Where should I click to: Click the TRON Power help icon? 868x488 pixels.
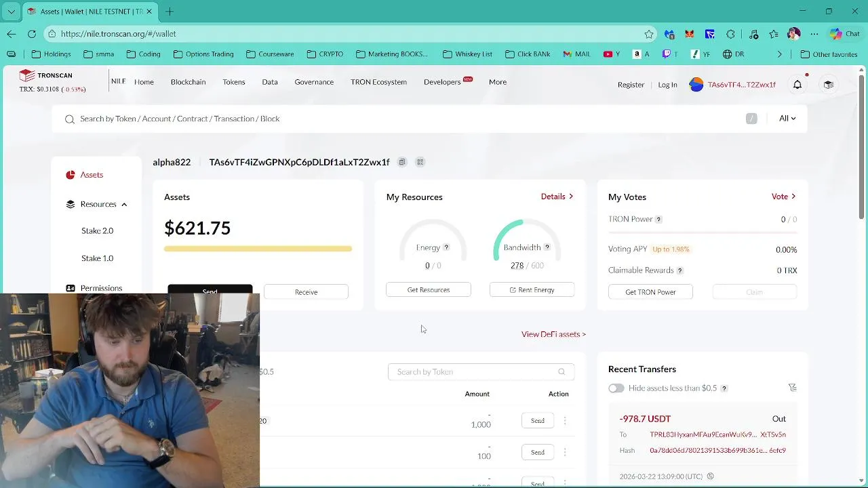(x=658, y=220)
